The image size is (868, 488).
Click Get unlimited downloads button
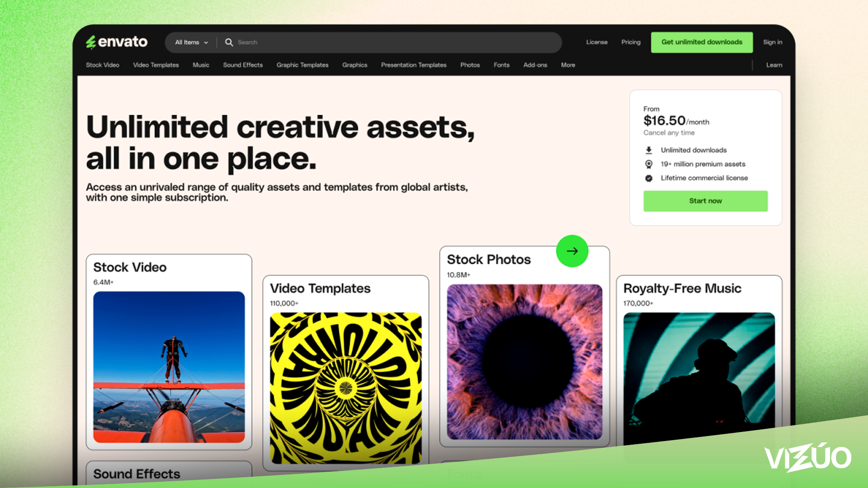pos(702,42)
